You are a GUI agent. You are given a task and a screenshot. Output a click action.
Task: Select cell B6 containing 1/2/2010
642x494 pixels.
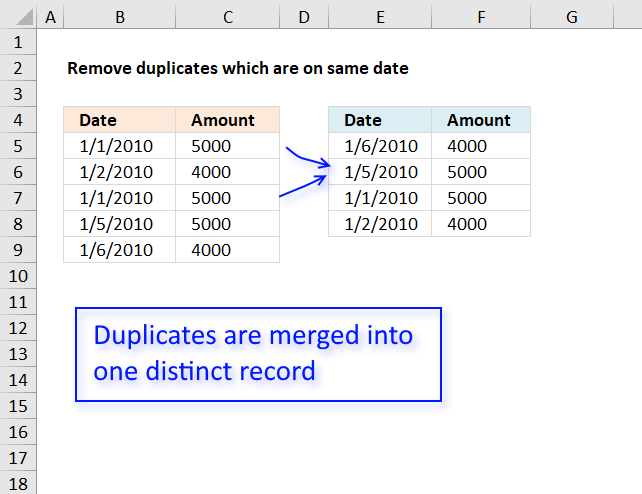120,172
